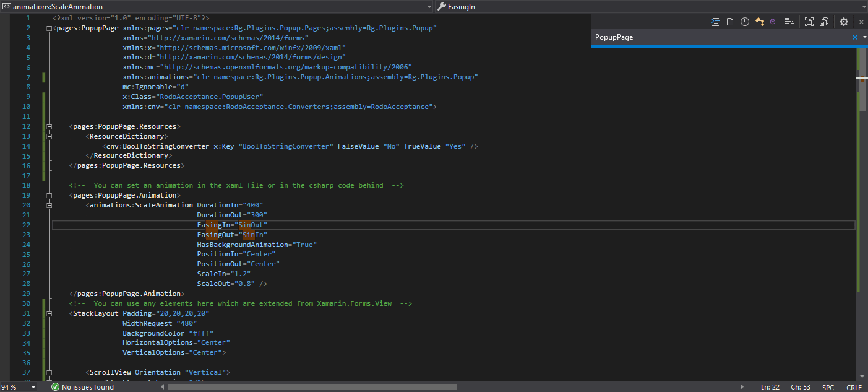Click the horizontal scrollbar thumb
868x392 pixels.
point(312,387)
